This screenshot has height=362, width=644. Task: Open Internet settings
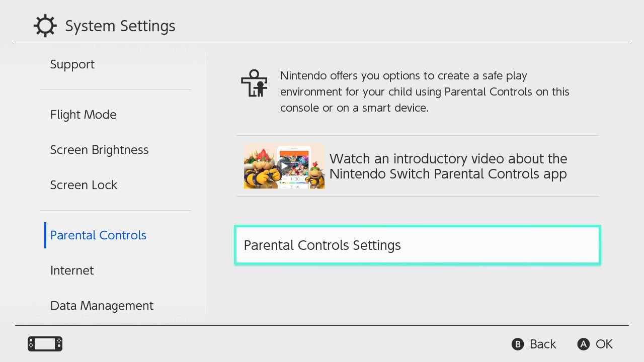click(x=72, y=270)
